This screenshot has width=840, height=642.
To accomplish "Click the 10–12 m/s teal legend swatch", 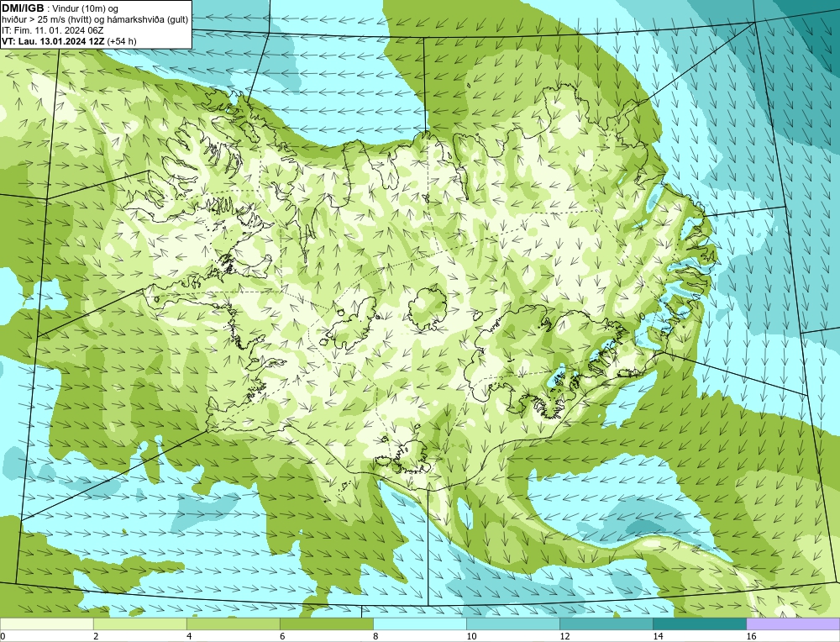I will coord(512,624).
